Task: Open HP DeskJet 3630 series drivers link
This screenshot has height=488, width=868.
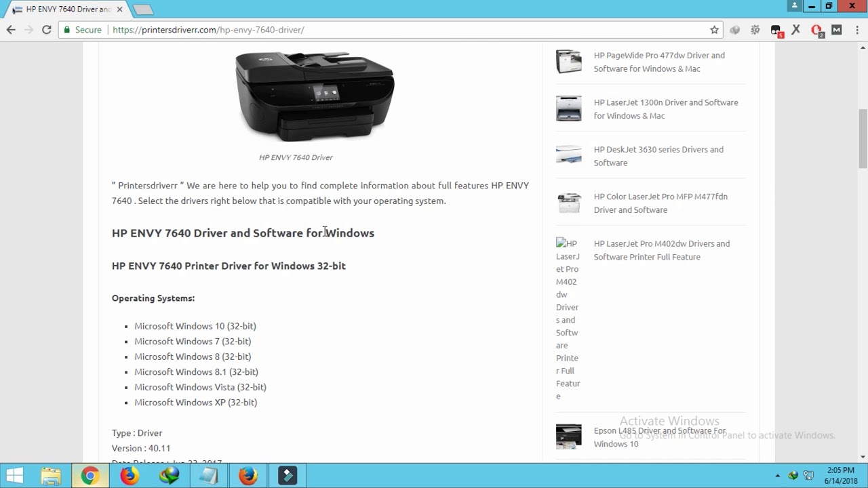Action: pyautogui.click(x=658, y=156)
